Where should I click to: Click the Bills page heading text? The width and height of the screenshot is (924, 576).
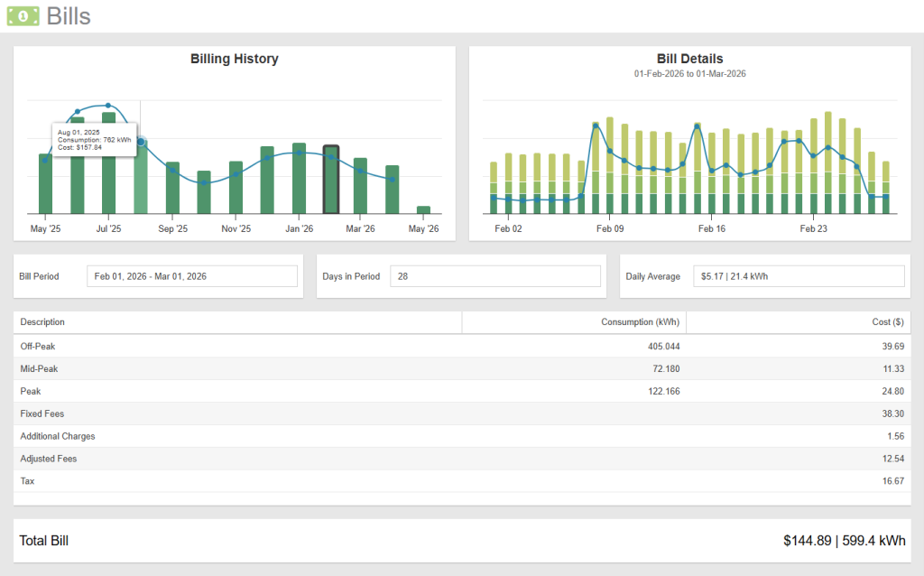69,16
